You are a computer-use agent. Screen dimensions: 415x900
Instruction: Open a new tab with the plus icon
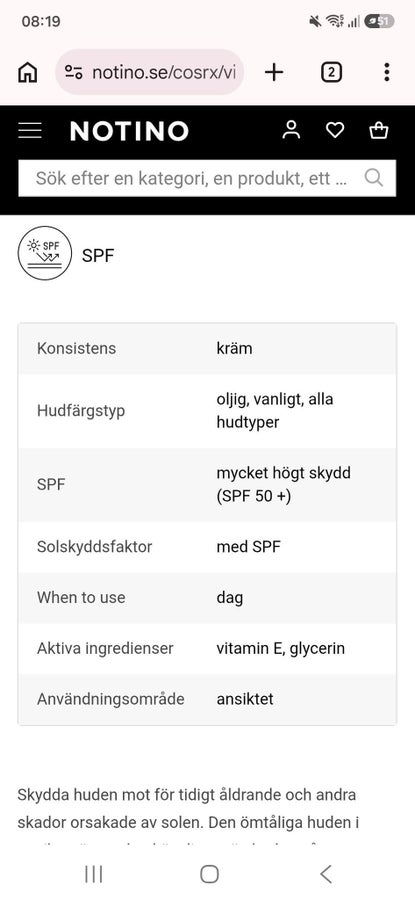[x=274, y=72]
